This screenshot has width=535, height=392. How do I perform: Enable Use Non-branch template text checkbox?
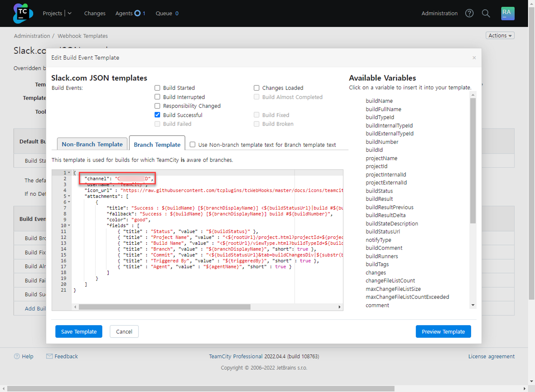pos(192,144)
